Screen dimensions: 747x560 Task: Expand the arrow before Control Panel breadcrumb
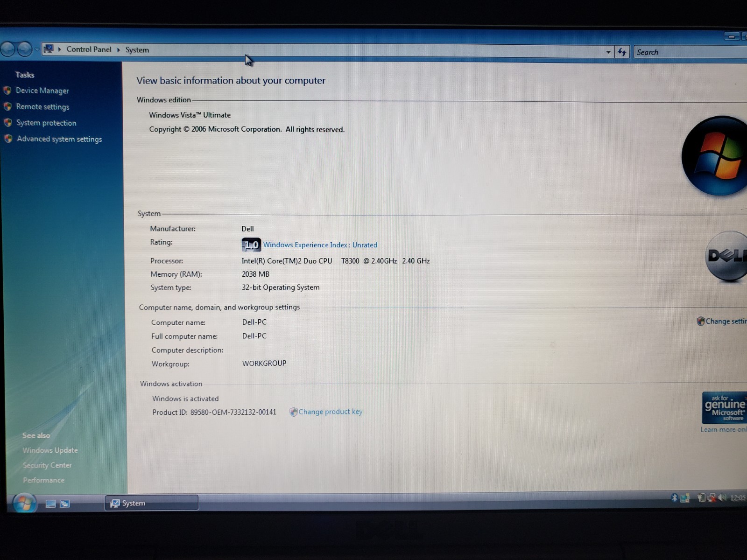point(59,49)
